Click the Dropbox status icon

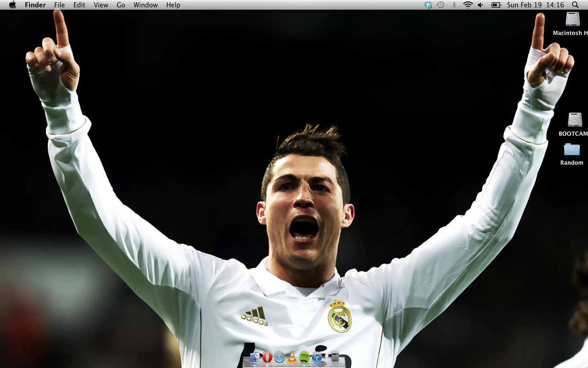pos(428,5)
